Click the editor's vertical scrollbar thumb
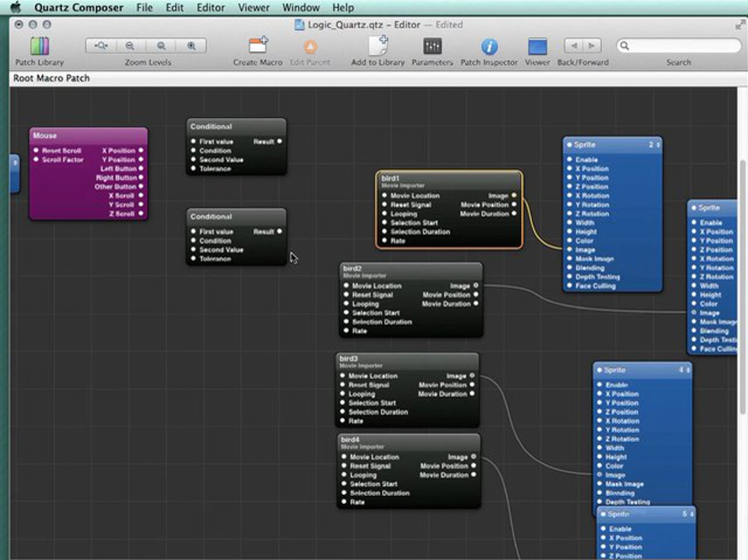Viewport: 748px width, 560px height. point(743,287)
